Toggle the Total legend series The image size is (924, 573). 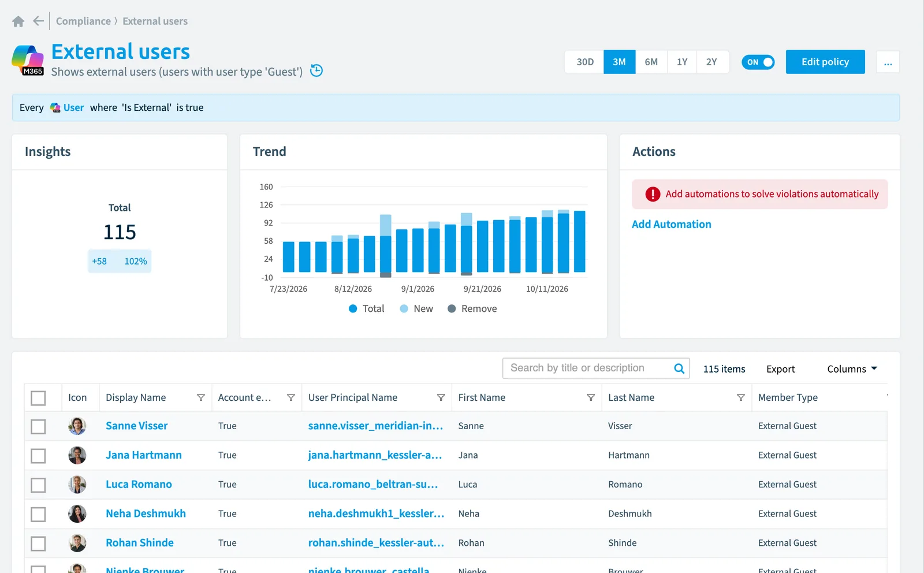click(x=367, y=308)
